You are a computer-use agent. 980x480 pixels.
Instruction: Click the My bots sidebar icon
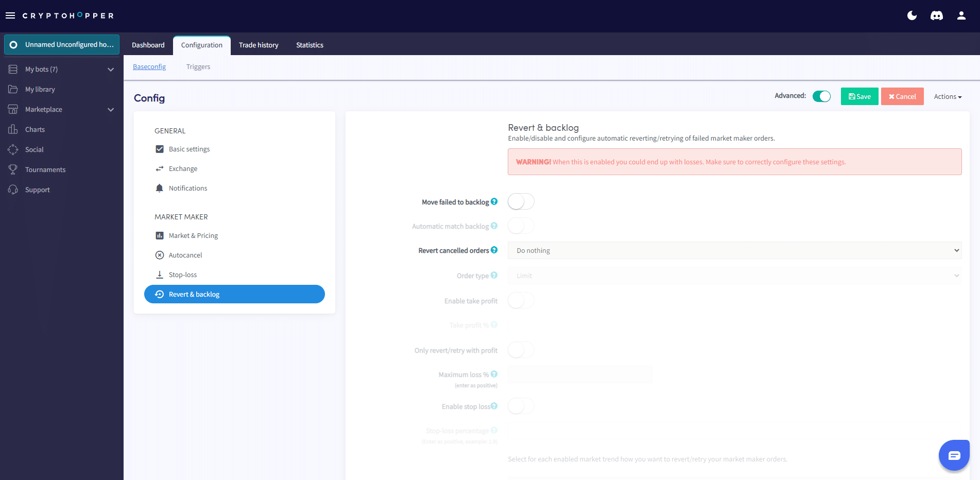[13, 69]
